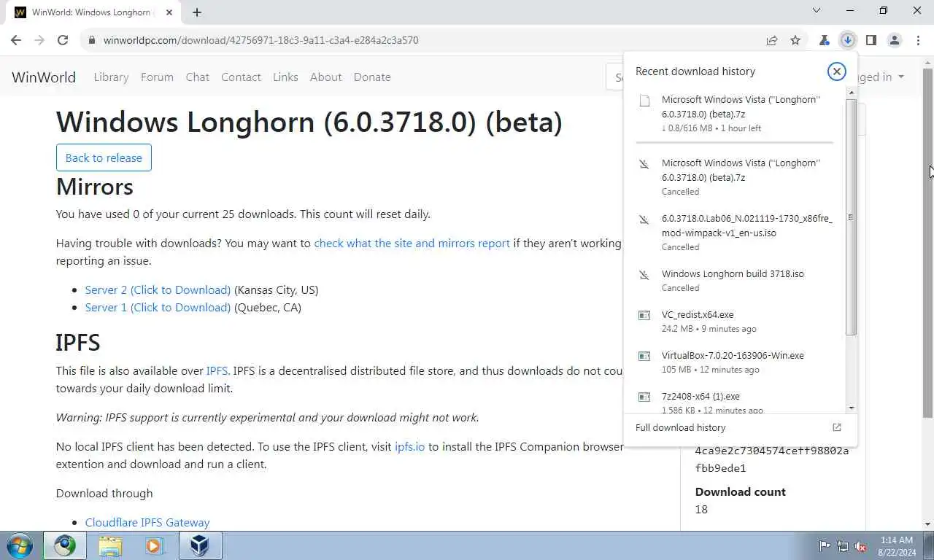Bookmark this page with the star icon
Viewport: 934px width, 560px height.
(x=795, y=40)
